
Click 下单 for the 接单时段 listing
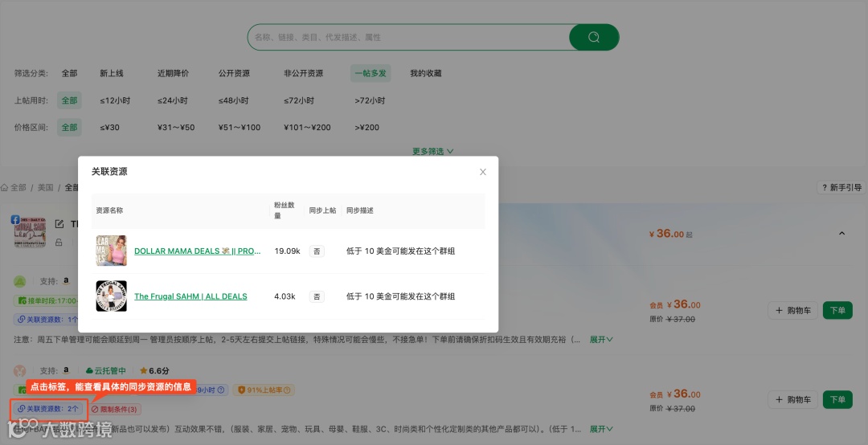tap(837, 311)
